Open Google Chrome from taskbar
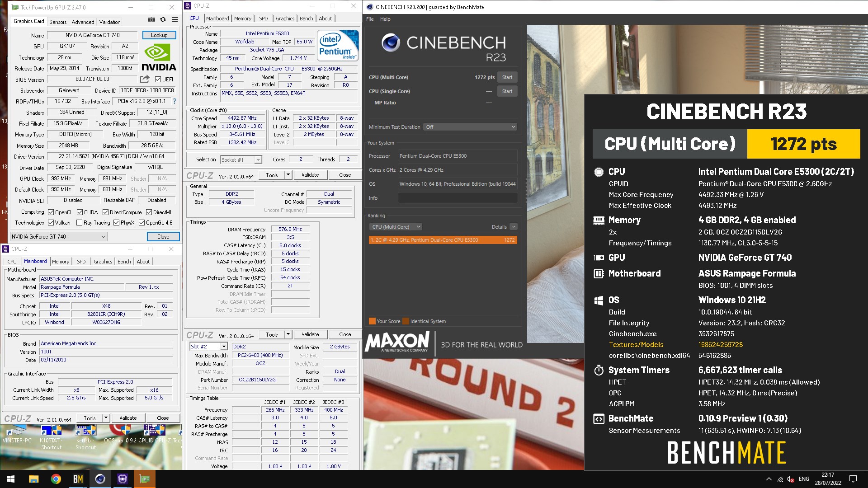The height and width of the screenshot is (488, 868). coord(56,479)
